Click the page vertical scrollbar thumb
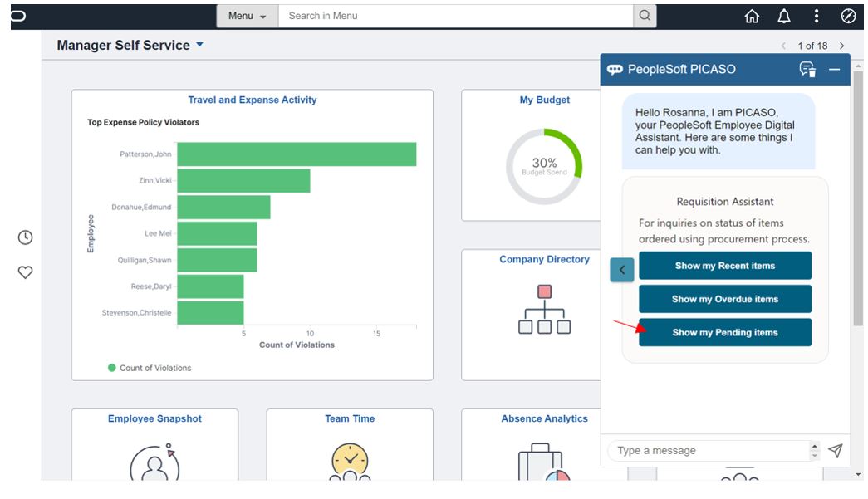868x499 pixels. [x=858, y=198]
